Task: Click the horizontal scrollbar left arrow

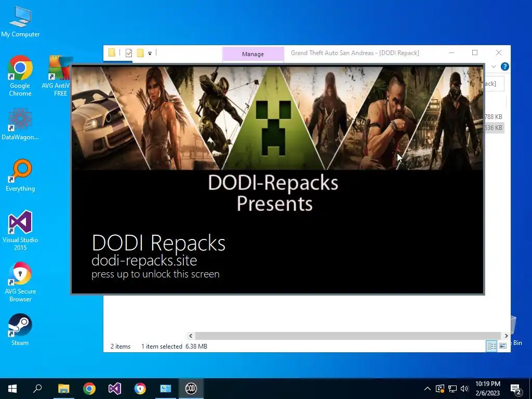Action: click(x=191, y=336)
